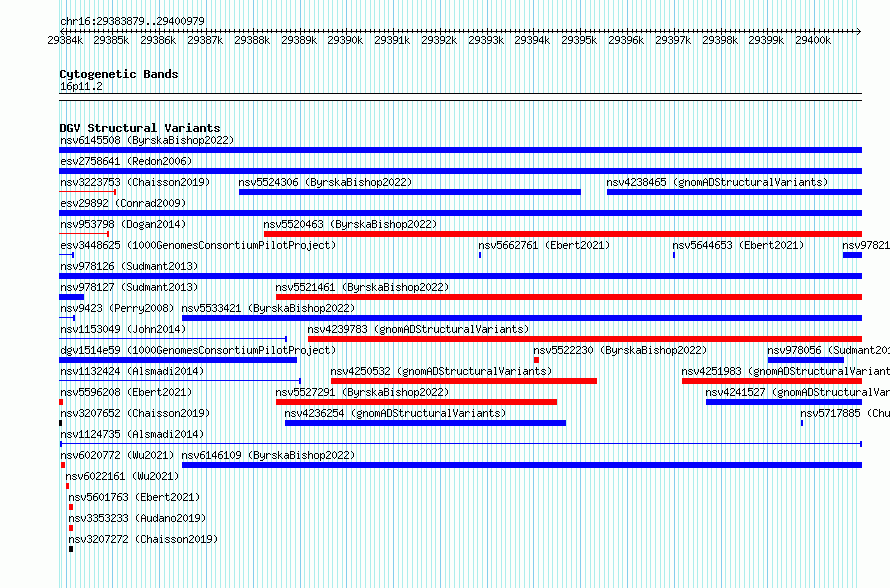Click the nsv4239783 (gnomADStructuralVariants) label
This screenshot has width=890, height=588.
pos(418,329)
